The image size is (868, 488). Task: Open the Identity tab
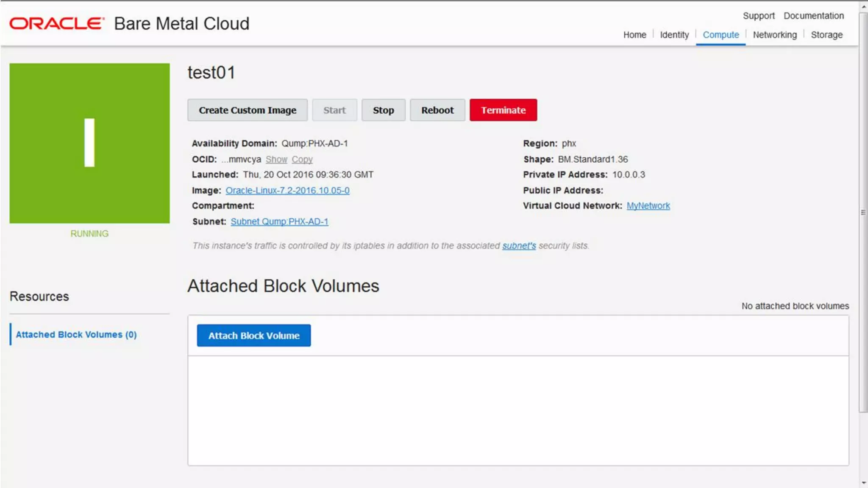674,35
